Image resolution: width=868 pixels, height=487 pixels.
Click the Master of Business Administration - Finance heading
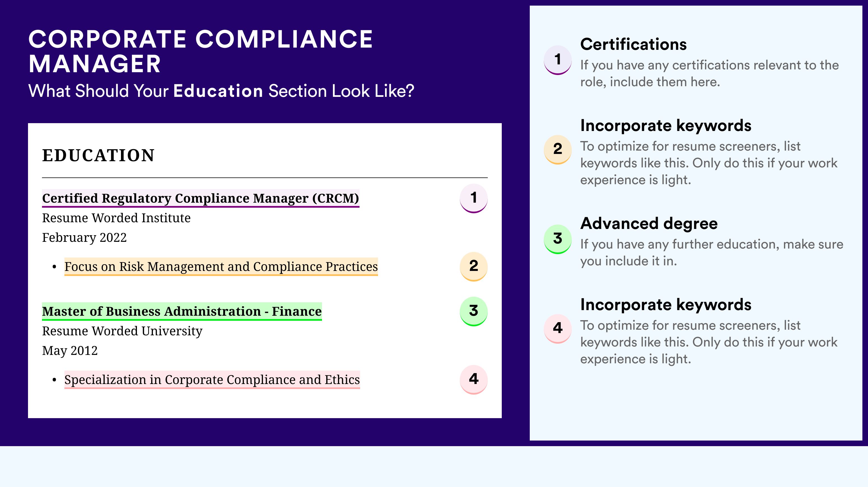[182, 312]
